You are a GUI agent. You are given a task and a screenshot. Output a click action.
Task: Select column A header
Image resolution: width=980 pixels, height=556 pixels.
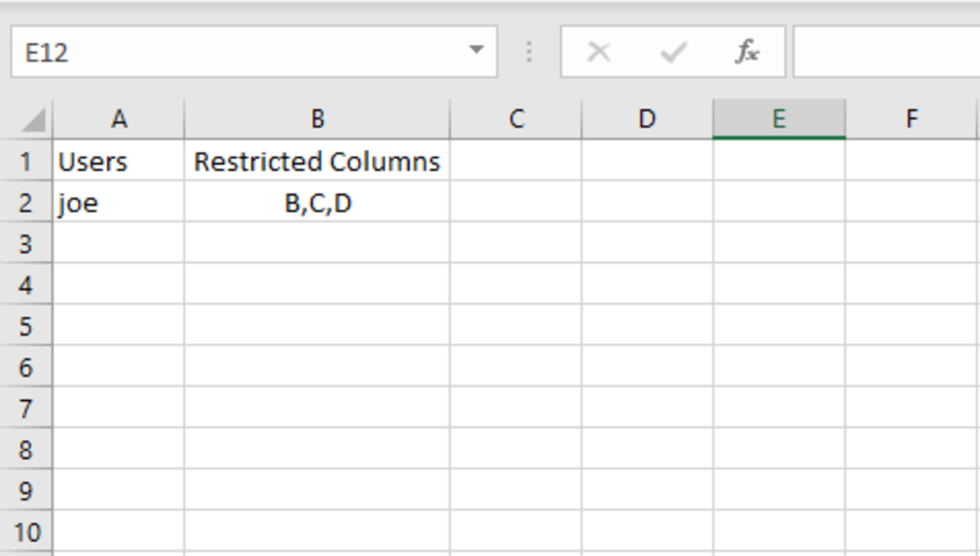119,119
